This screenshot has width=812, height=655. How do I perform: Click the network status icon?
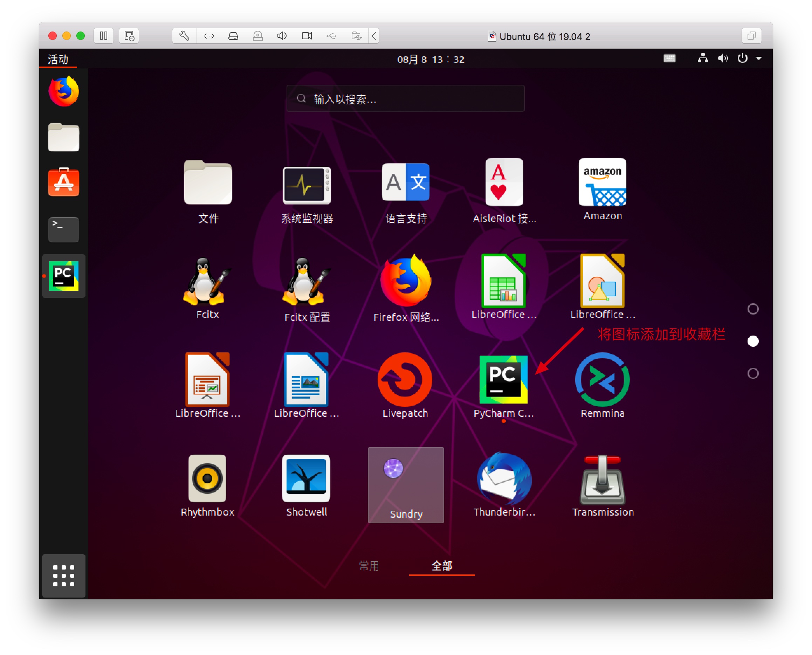coord(703,58)
